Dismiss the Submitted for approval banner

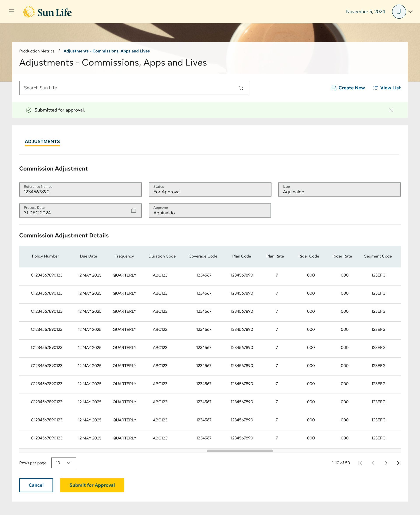coord(391,110)
